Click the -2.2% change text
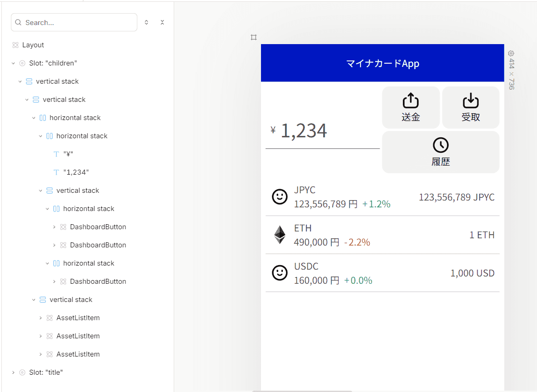The image size is (537, 392). pos(357,242)
